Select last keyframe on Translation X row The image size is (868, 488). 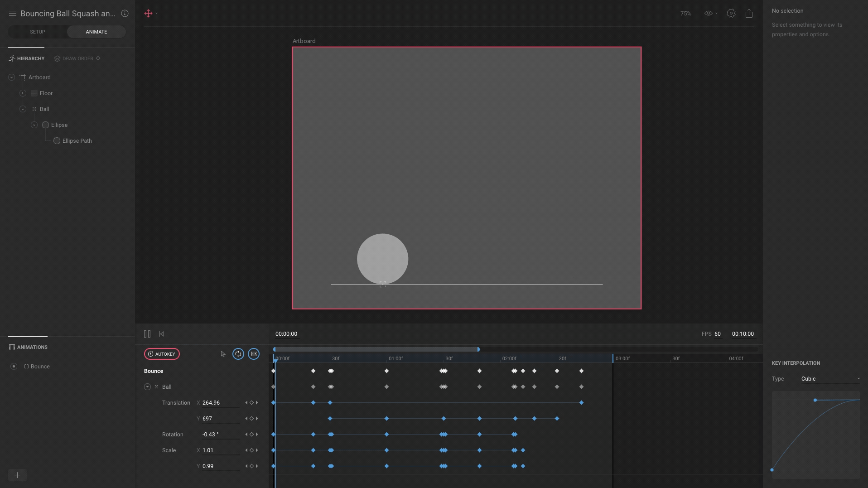click(581, 403)
